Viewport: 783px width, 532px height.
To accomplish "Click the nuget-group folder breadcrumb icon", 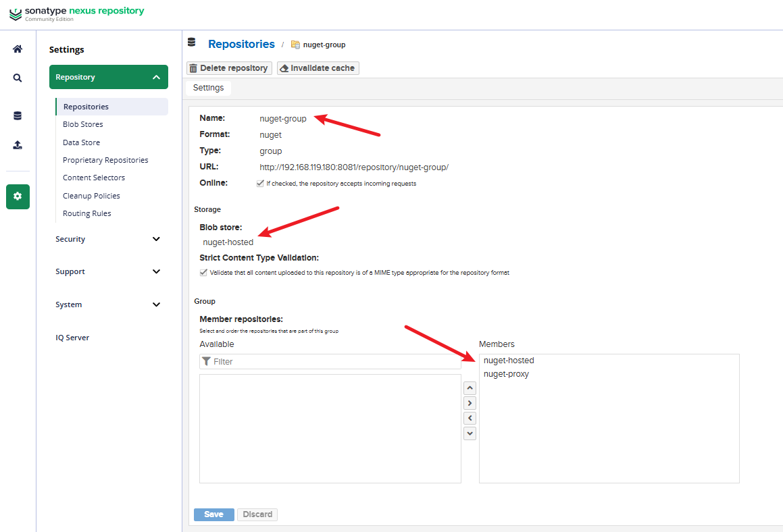I will (x=295, y=45).
